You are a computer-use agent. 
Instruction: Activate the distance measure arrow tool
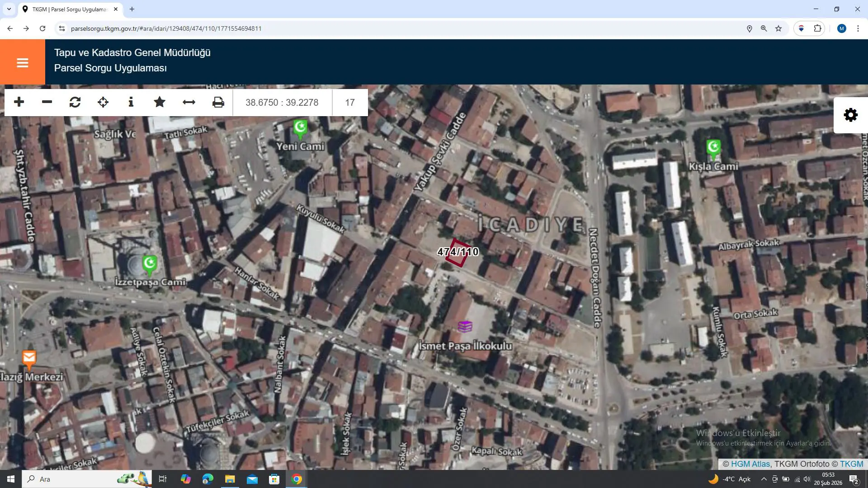(189, 102)
